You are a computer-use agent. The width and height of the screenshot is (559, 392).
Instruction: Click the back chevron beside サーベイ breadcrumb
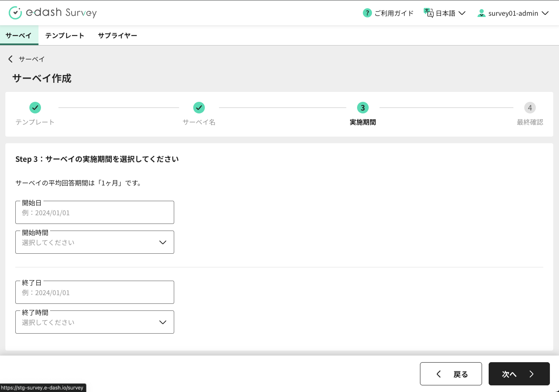pos(10,59)
